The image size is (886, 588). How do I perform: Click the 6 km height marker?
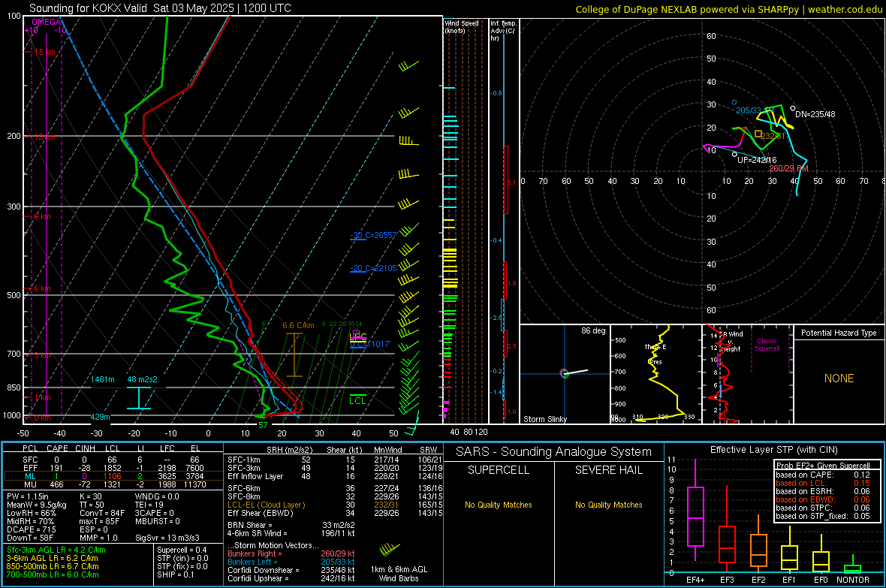(42, 288)
